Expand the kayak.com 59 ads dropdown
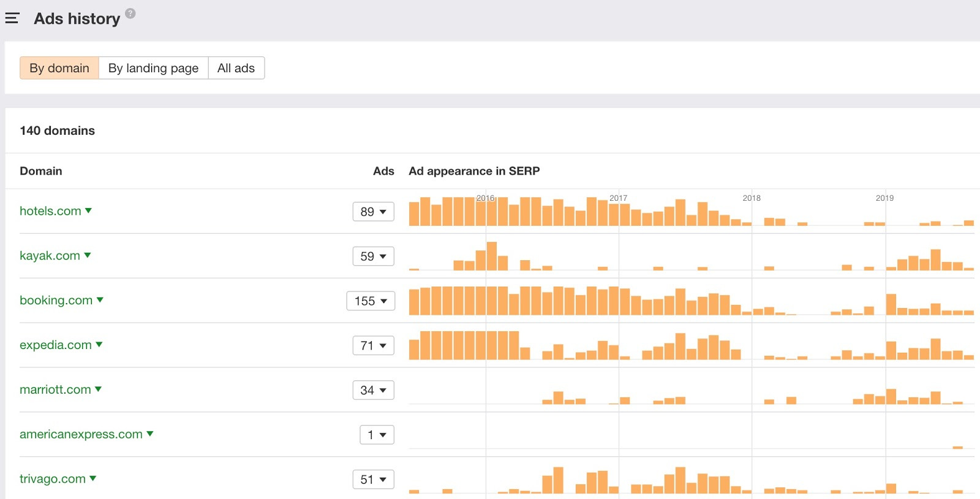Image resolution: width=980 pixels, height=499 pixels. [373, 257]
